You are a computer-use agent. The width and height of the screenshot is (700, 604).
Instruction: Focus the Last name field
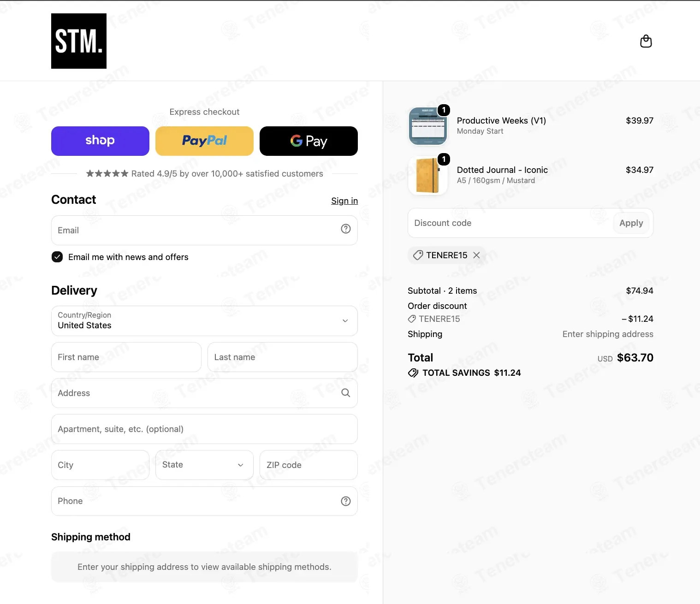(x=283, y=357)
